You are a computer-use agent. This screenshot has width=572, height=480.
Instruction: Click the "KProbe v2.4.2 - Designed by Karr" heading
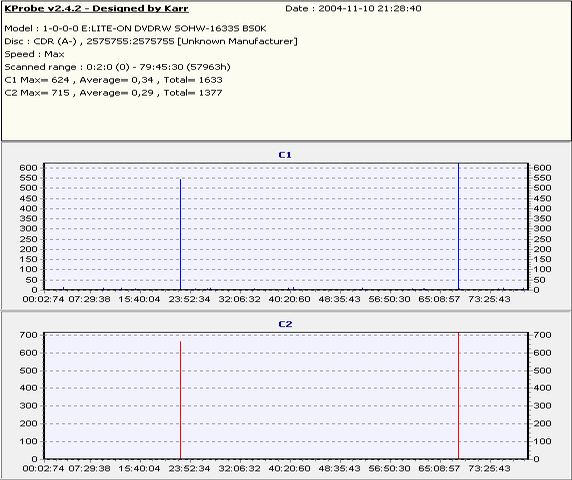(96, 8)
